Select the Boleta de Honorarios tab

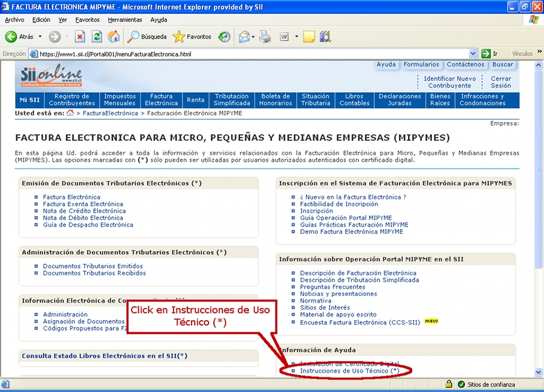click(276, 100)
